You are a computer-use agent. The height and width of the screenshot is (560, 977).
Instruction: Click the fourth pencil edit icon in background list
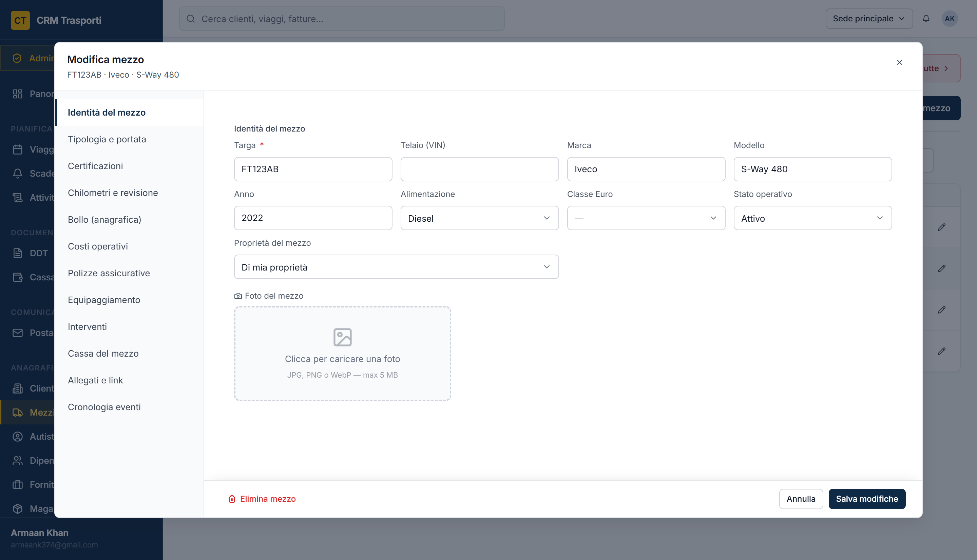(941, 351)
